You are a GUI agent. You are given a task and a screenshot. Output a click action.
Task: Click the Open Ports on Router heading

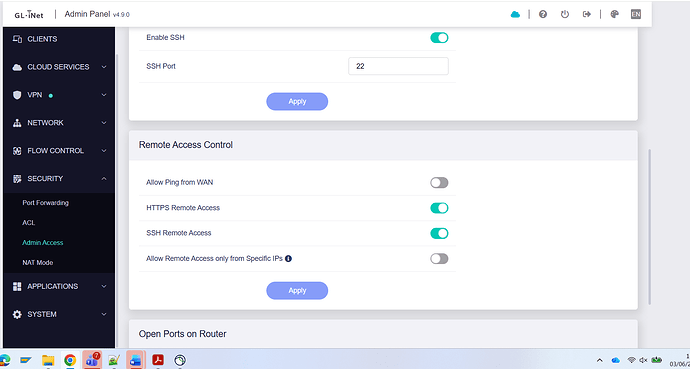pyautogui.click(x=183, y=334)
